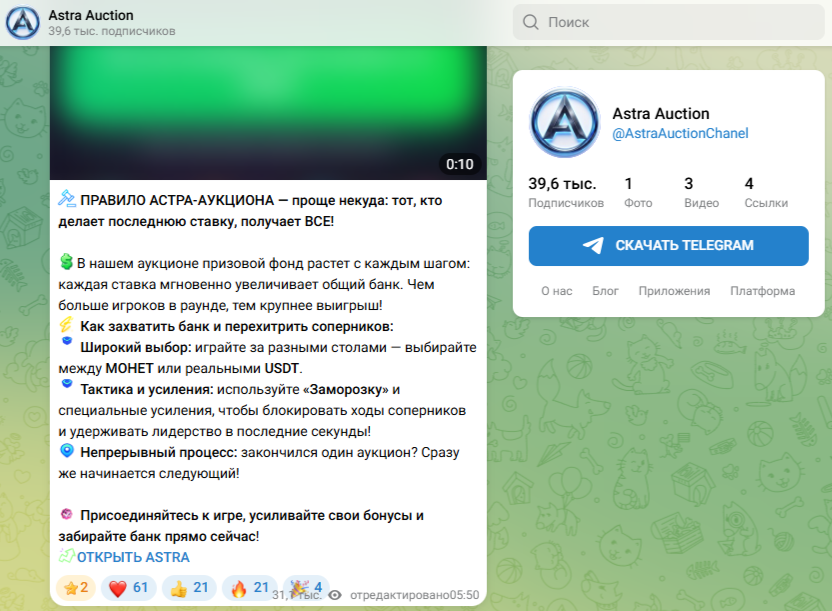Image resolution: width=832 pixels, height=611 pixels.
Task: Play the 0:10 video preview
Action: (x=268, y=112)
